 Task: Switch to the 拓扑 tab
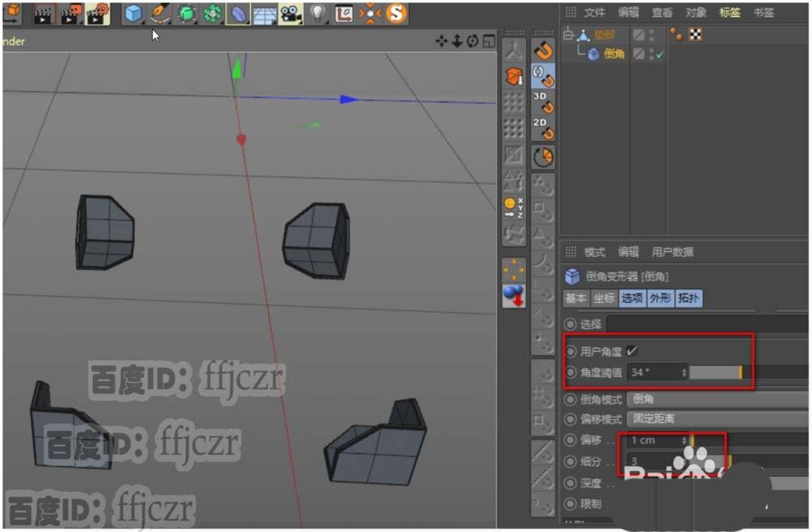tap(689, 298)
